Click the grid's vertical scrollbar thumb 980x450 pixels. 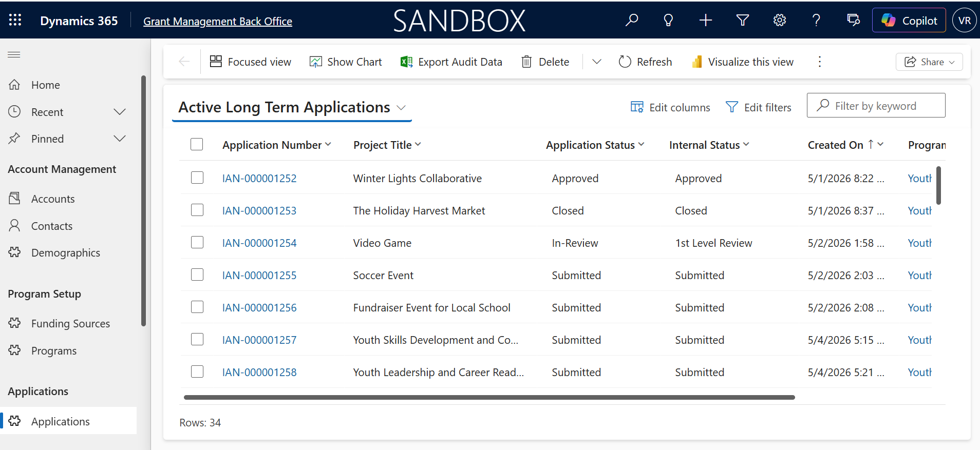click(x=938, y=185)
